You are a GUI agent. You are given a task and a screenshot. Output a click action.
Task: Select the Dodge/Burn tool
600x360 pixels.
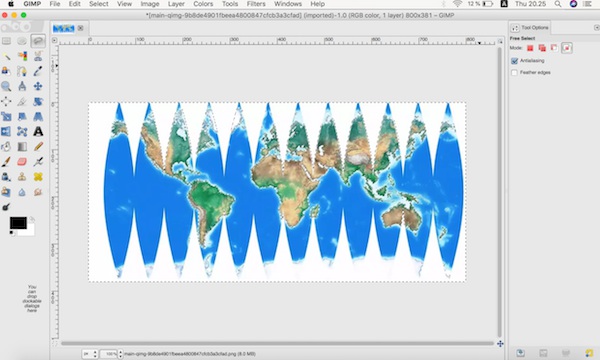click(x=6, y=207)
